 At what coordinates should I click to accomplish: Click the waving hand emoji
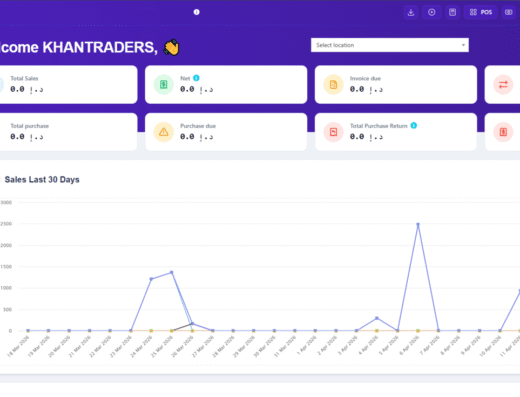[171, 47]
